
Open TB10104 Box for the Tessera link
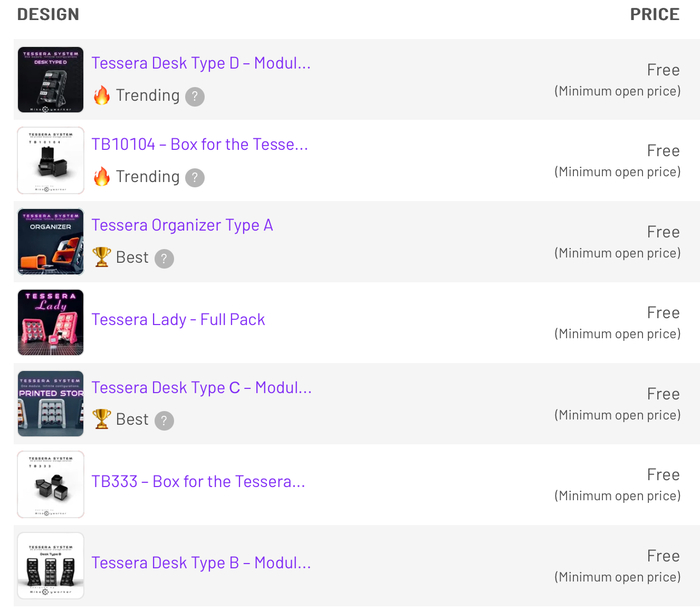coord(200,144)
